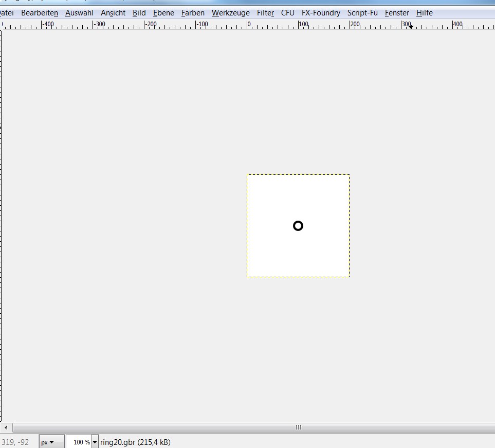Screen dimensions: 495x448
Task: Click the scrollbar left arrow button
Action: click(6, 427)
